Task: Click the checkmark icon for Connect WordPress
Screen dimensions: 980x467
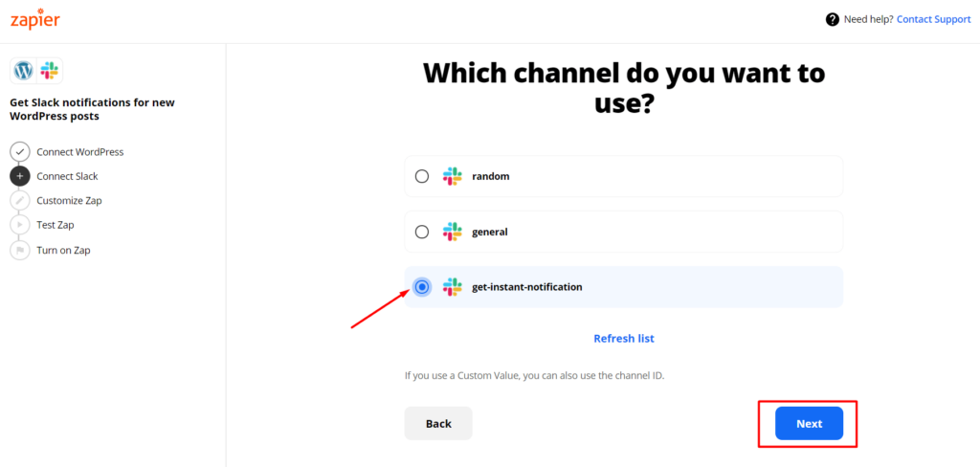Action: click(x=20, y=152)
